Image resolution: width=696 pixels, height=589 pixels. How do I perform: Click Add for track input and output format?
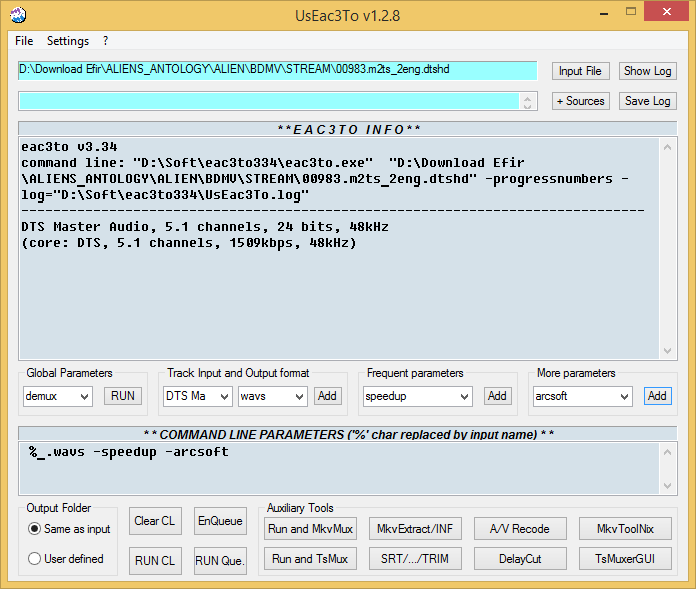coord(328,396)
